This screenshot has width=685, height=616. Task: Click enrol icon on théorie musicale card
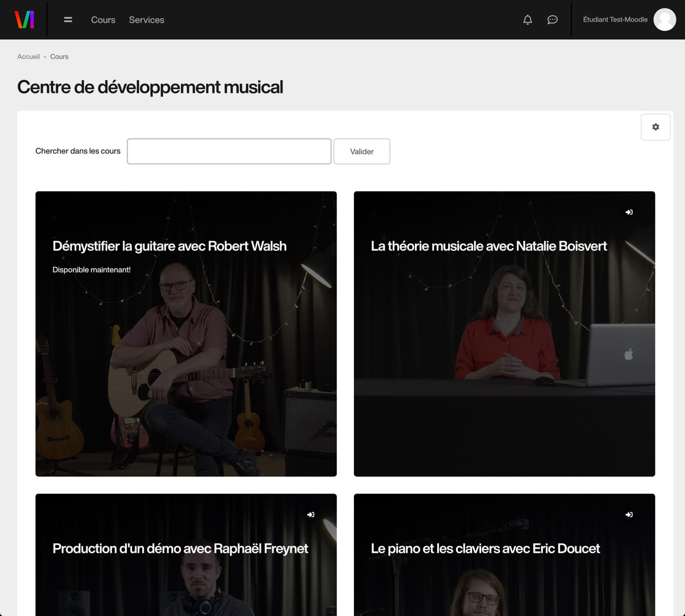[x=629, y=212]
